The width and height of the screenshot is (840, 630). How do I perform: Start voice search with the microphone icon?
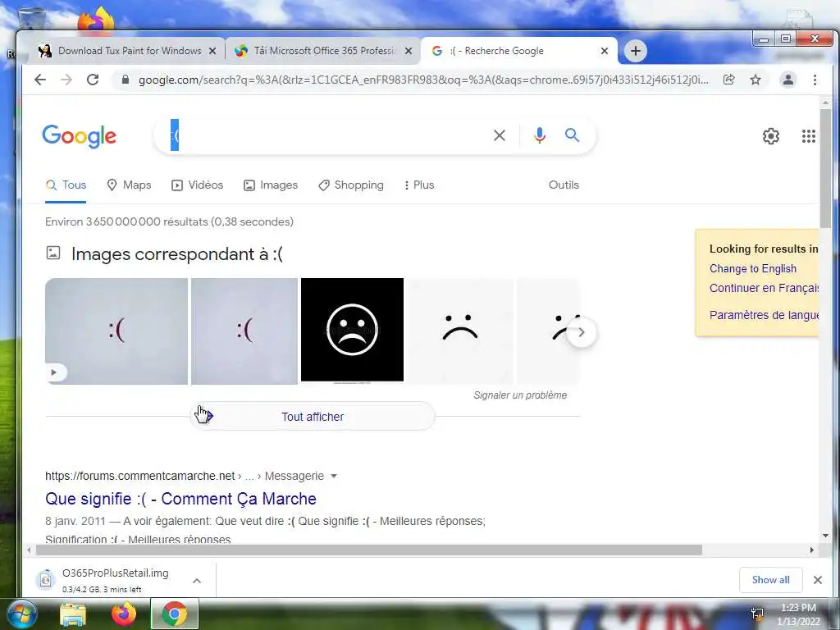pyautogui.click(x=540, y=135)
